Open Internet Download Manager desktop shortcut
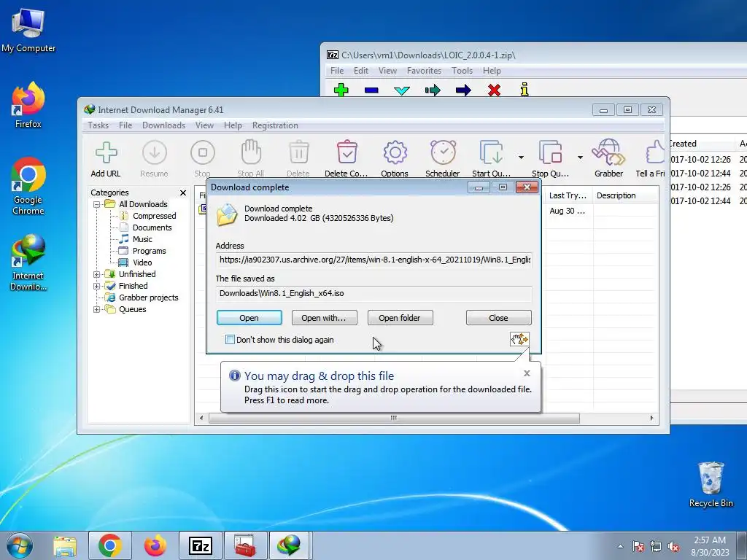The image size is (747, 560). coord(28,262)
